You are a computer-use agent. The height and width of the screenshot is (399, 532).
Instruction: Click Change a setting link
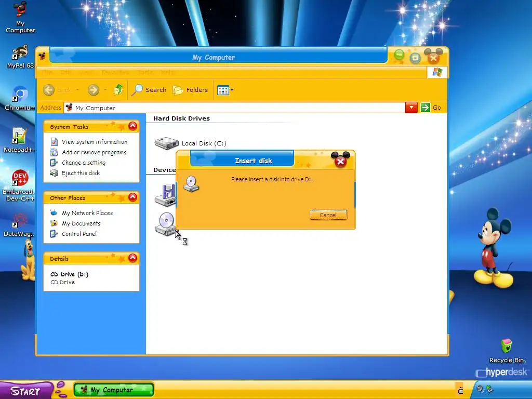84,163
